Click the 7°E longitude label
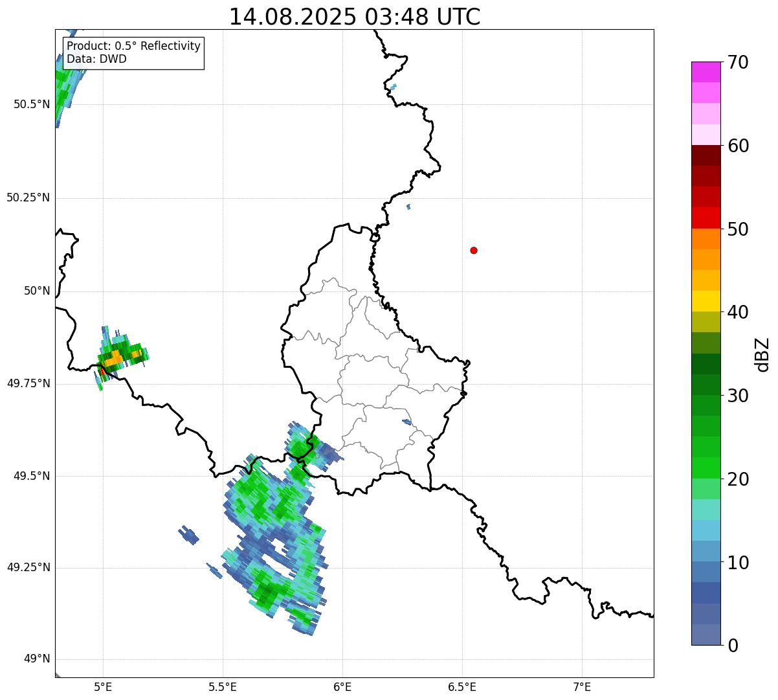 click(582, 687)
